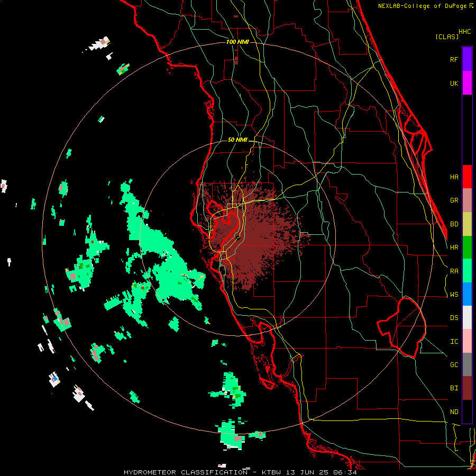
Task: Click the HA legend label
Action: coord(454,177)
